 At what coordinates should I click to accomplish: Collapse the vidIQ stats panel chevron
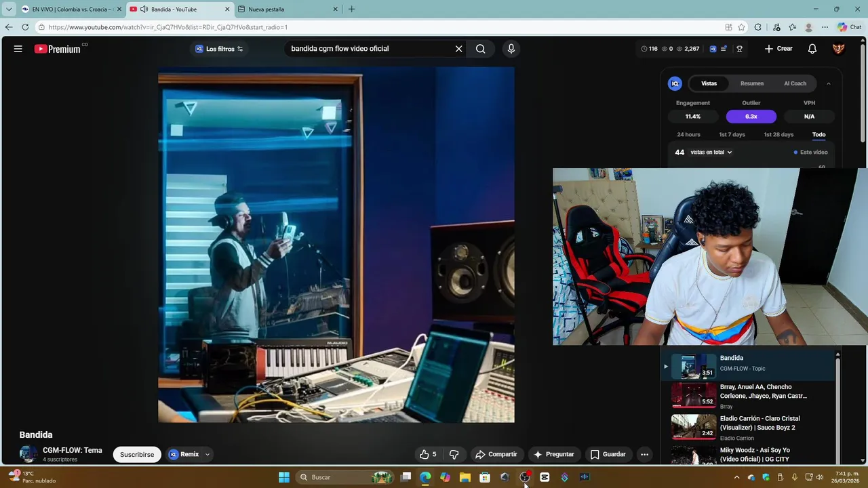point(828,83)
